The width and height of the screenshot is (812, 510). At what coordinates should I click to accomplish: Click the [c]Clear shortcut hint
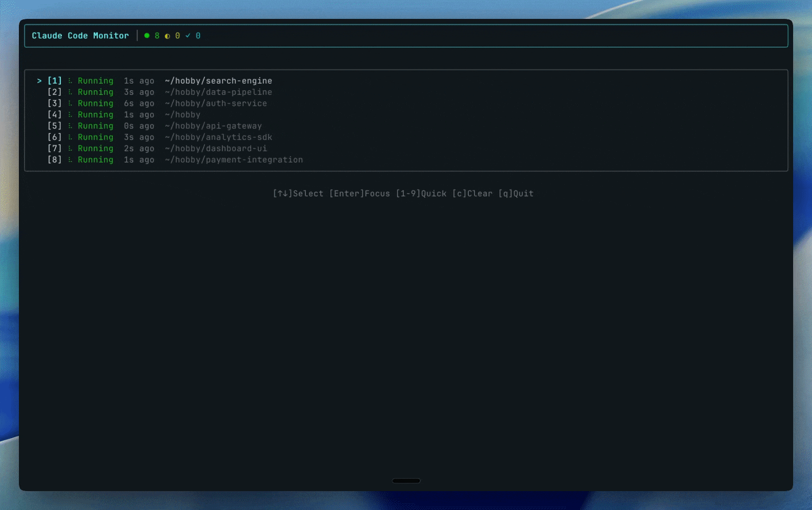[472, 194]
